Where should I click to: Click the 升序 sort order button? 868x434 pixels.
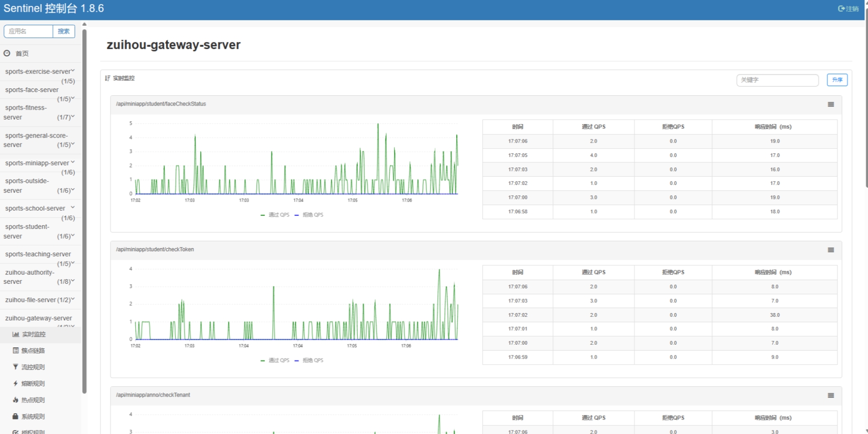pyautogui.click(x=837, y=80)
